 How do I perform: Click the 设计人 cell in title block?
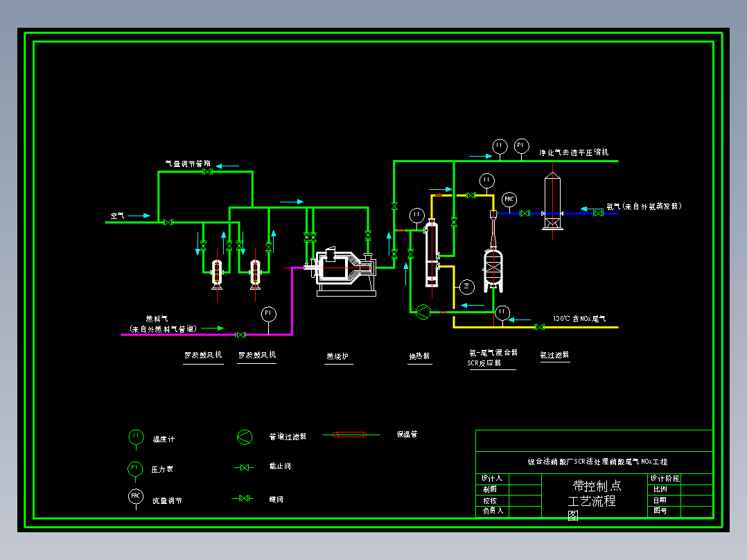click(x=492, y=478)
